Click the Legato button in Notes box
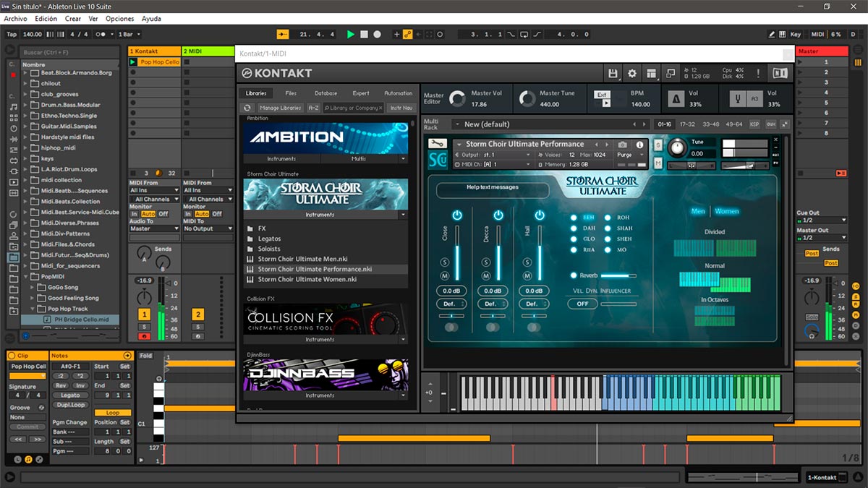 70,395
